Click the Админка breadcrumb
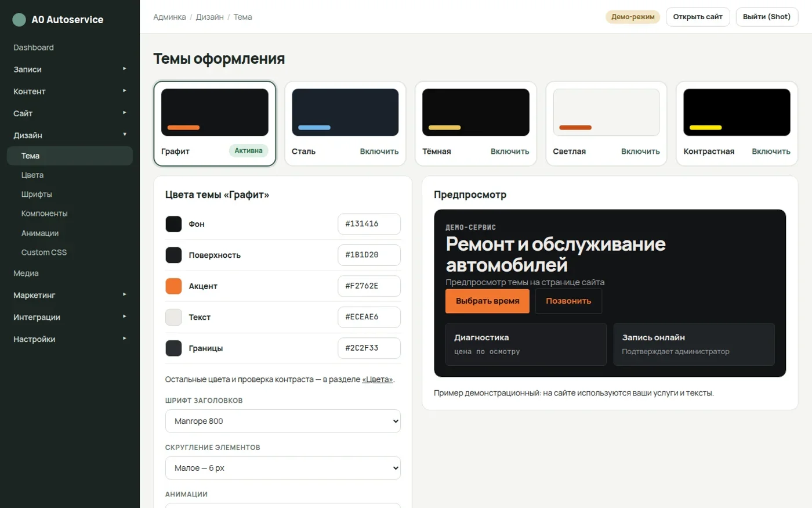 pos(169,17)
